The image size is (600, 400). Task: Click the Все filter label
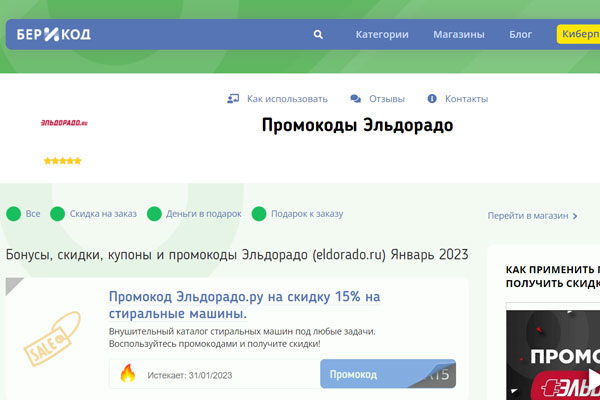33,214
